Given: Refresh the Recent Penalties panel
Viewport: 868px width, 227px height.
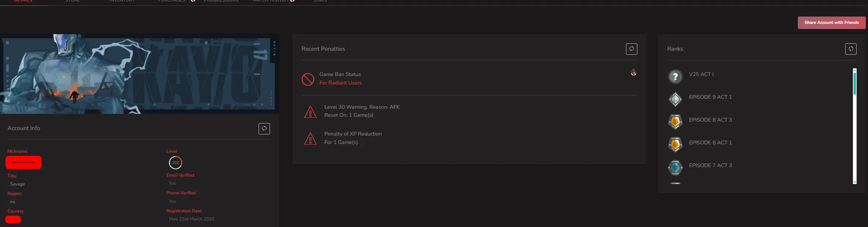Looking at the screenshot, I should (x=631, y=49).
